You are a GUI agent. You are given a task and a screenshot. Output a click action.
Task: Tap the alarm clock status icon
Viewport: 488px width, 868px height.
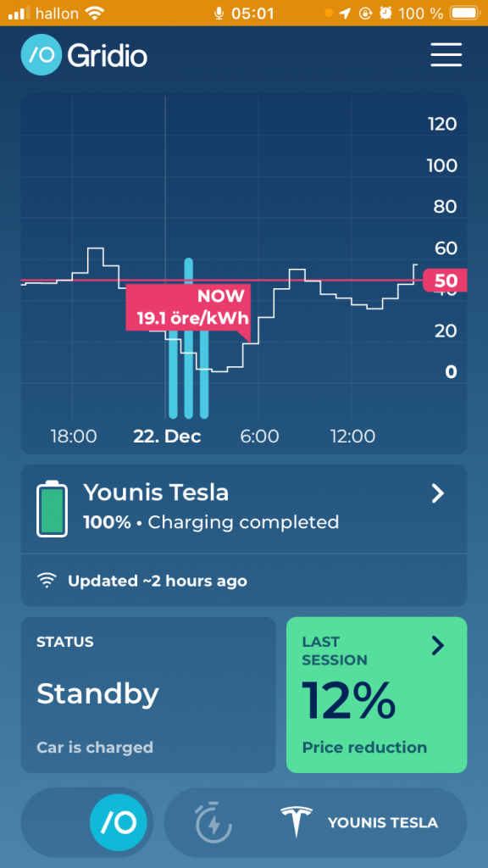(x=385, y=14)
